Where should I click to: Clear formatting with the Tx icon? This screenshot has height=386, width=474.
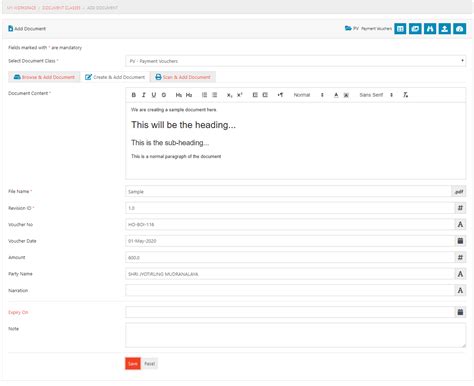[405, 95]
